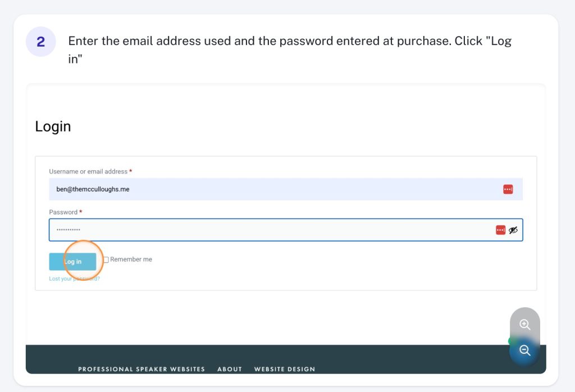
Task: Click the step number 2 badge
Action: coord(40,42)
